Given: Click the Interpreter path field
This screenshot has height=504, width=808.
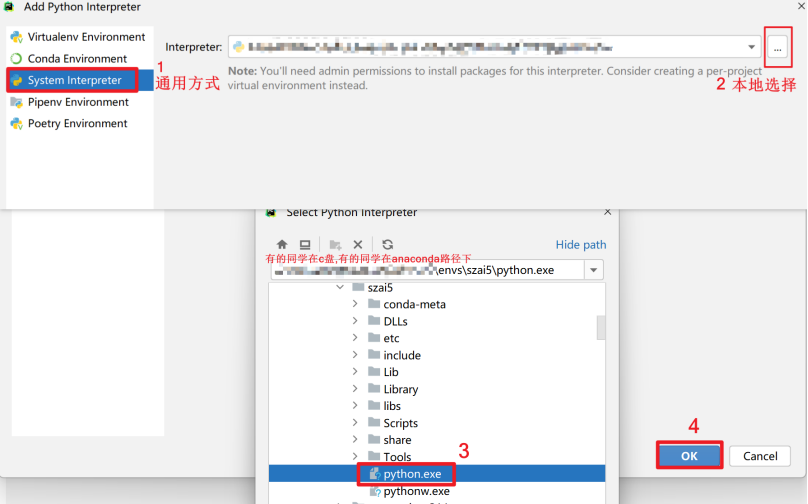Looking at the screenshot, I should click(495, 47).
